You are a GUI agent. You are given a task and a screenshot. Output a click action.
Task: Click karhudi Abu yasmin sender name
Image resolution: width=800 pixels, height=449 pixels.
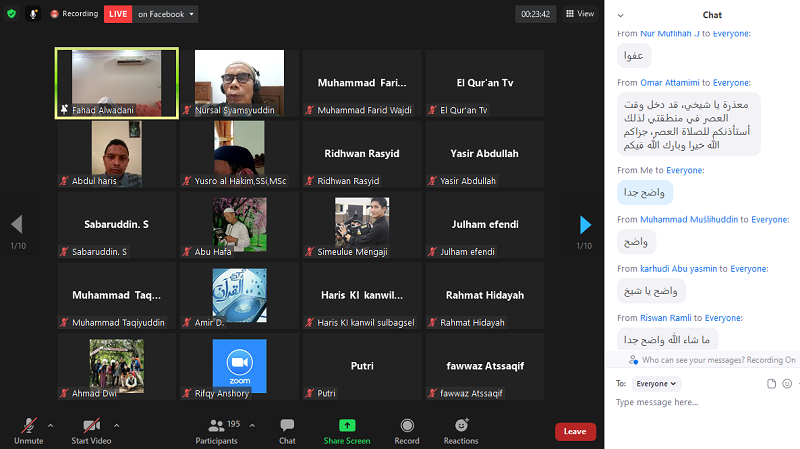pyautogui.click(x=679, y=268)
